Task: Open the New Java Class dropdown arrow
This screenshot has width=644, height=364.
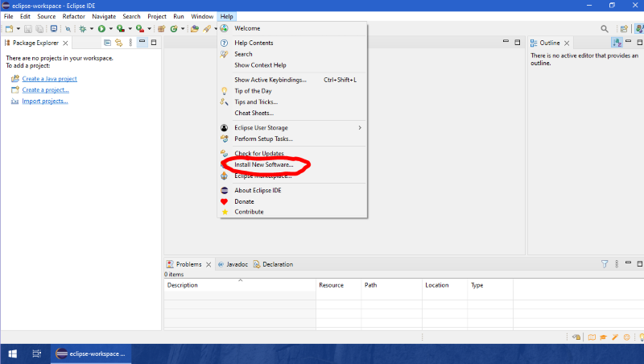Action: tap(183, 29)
